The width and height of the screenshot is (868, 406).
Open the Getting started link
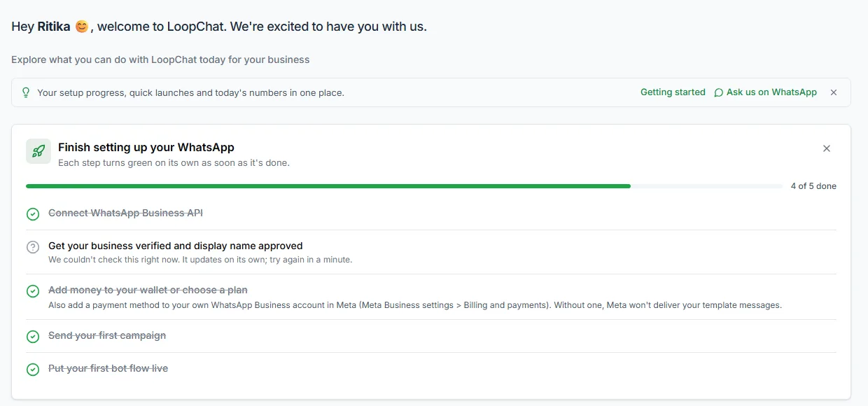tap(673, 92)
